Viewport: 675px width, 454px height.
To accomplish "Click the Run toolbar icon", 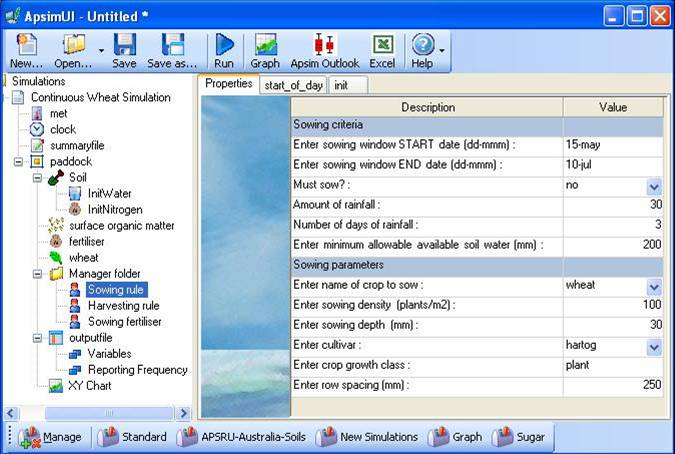I will point(224,50).
